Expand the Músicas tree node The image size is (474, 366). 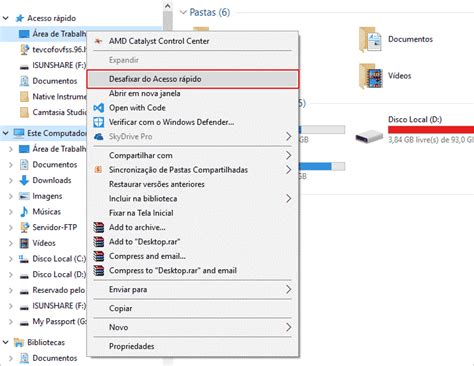11,212
